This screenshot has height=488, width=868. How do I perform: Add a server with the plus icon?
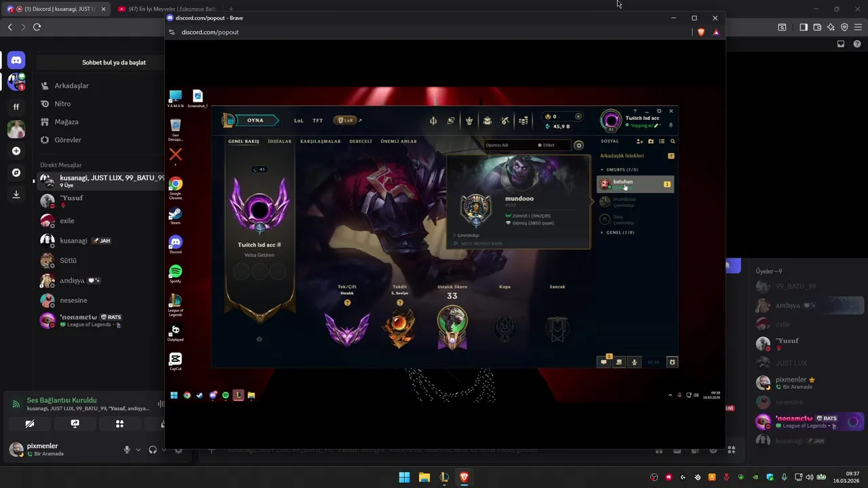[16, 151]
